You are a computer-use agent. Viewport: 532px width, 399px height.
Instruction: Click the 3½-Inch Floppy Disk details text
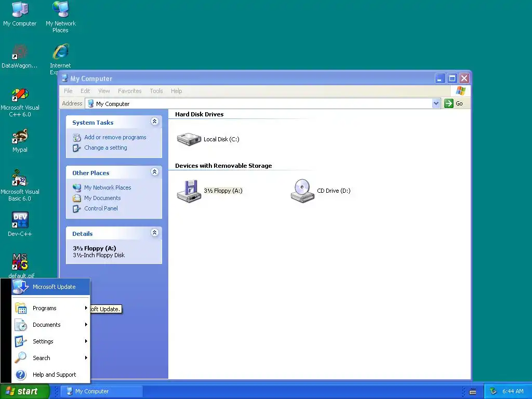pyautogui.click(x=99, y=255)
